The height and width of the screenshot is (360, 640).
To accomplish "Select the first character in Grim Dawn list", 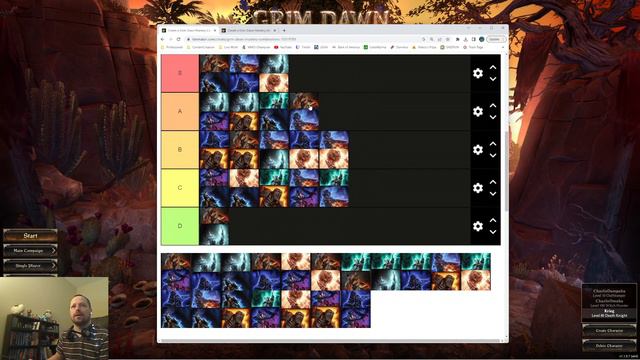I will [x=609, y=293].
